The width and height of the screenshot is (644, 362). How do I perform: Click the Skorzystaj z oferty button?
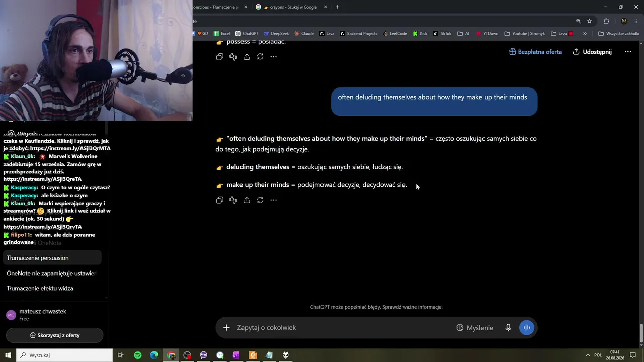coord(54,335)
